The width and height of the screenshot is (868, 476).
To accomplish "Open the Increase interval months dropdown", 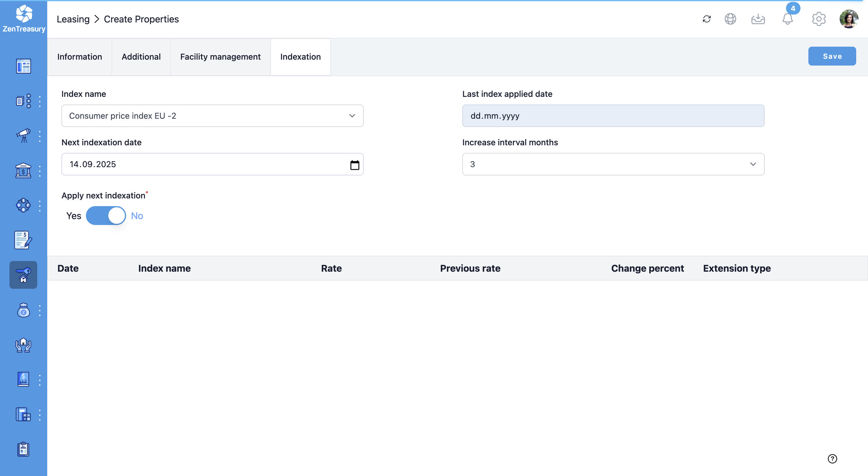I will [x=613, y=164].
